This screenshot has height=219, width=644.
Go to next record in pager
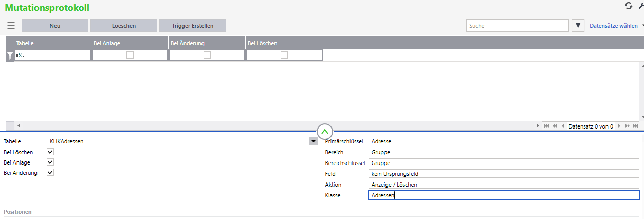(619, 126)
